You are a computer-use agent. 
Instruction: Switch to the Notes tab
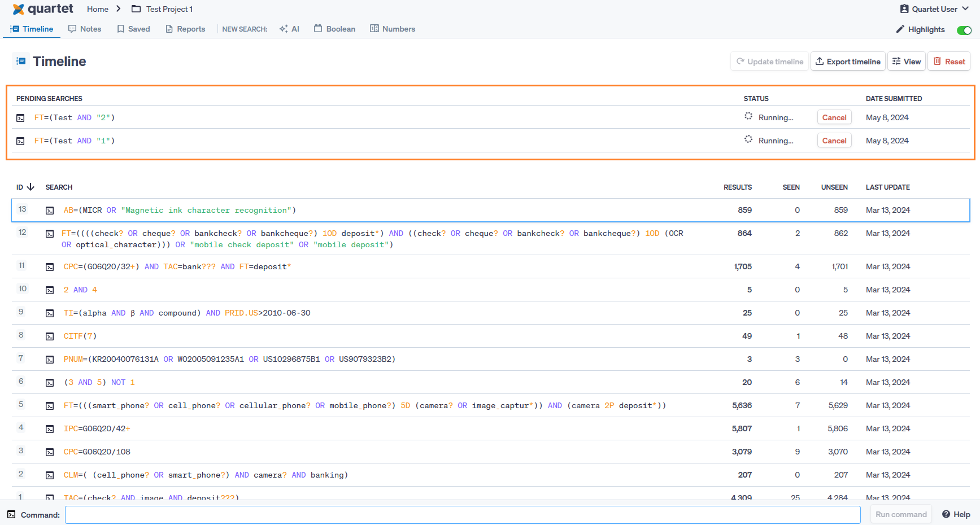85,29
